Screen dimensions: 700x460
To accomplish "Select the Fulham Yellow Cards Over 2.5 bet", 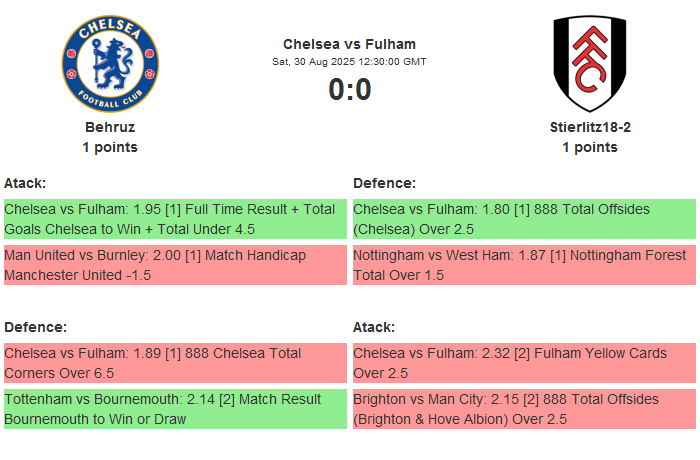I will coord(524,363).
